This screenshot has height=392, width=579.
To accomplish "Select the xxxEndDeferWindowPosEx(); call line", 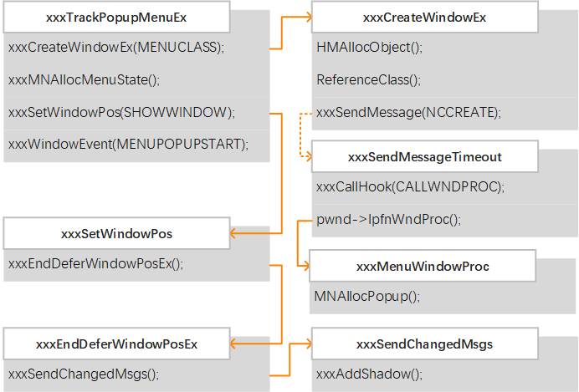I will [96, 264].
